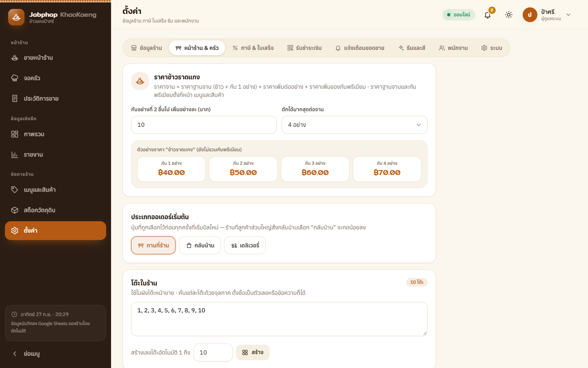Go to ประวัติการขาย sales history

(x=56, y=99)
